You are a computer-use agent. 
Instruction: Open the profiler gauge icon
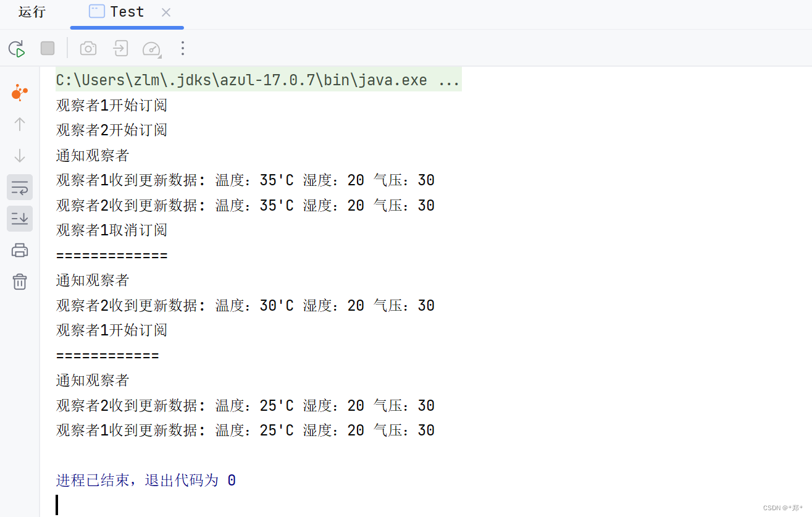(152, 49)
